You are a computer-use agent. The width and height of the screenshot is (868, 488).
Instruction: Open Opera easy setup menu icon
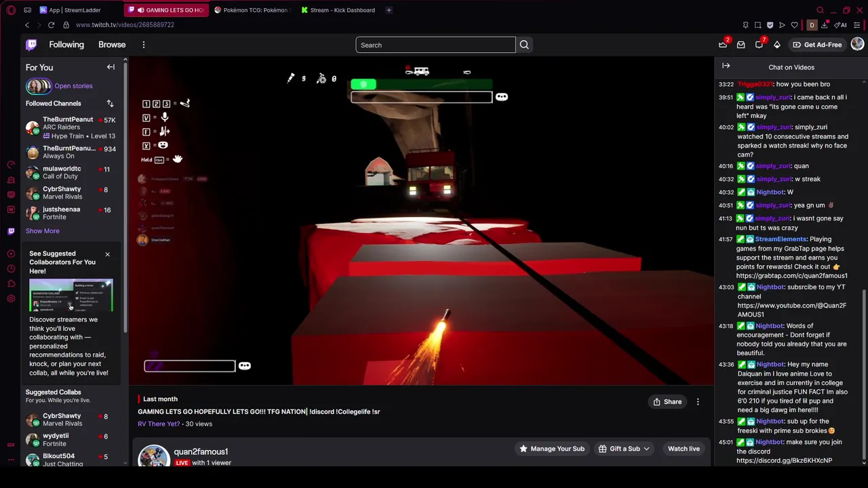pos(857,25)
